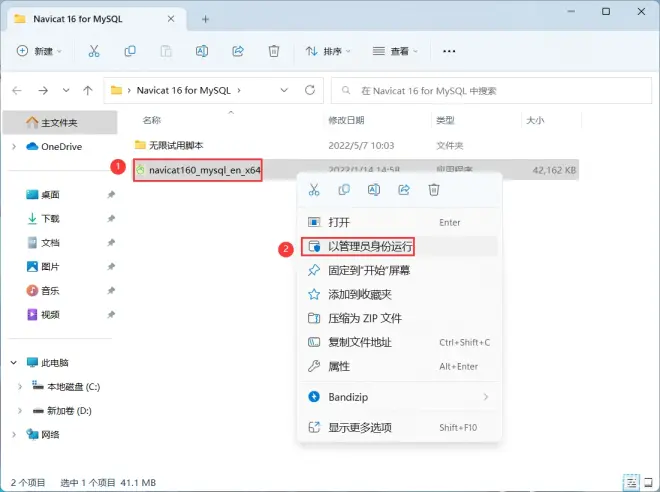Open 音乐 in quick access

43,290
